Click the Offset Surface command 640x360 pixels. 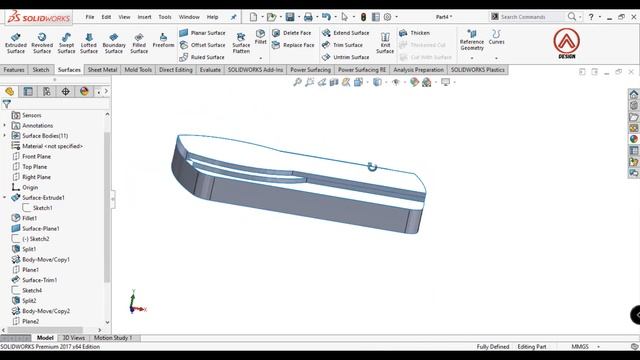tap(202, 45)
